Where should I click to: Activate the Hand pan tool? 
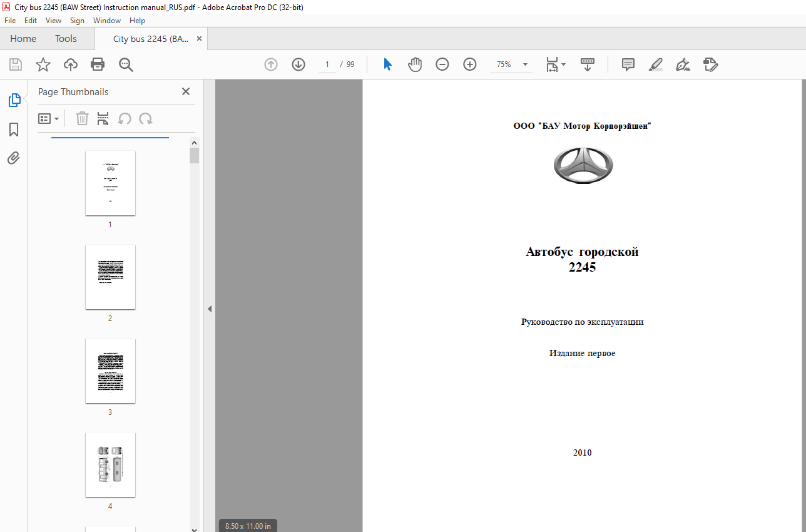[415, 64]
